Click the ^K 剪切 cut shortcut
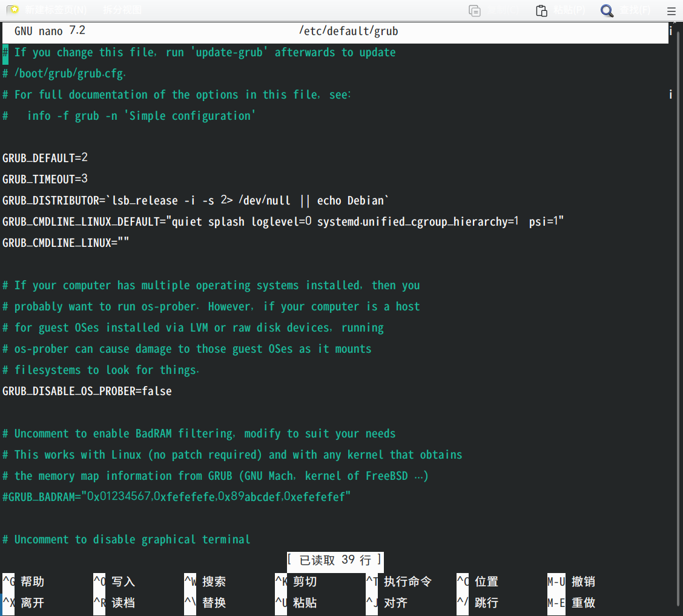683x616 pixels. tap(296, 581)
